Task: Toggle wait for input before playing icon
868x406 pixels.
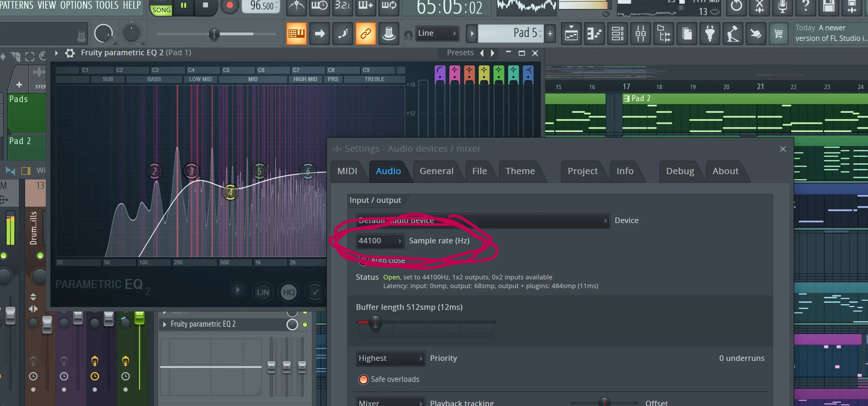Action: (319, 7)
